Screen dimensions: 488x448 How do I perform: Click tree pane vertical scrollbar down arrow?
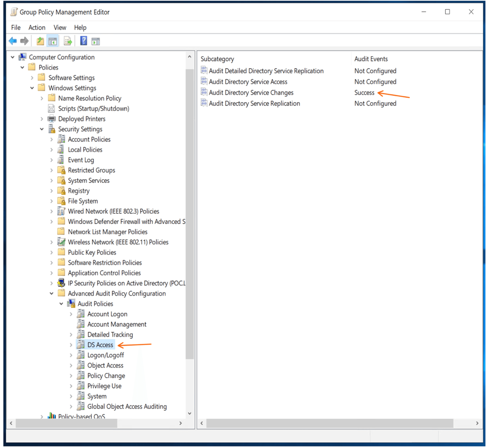190,413
